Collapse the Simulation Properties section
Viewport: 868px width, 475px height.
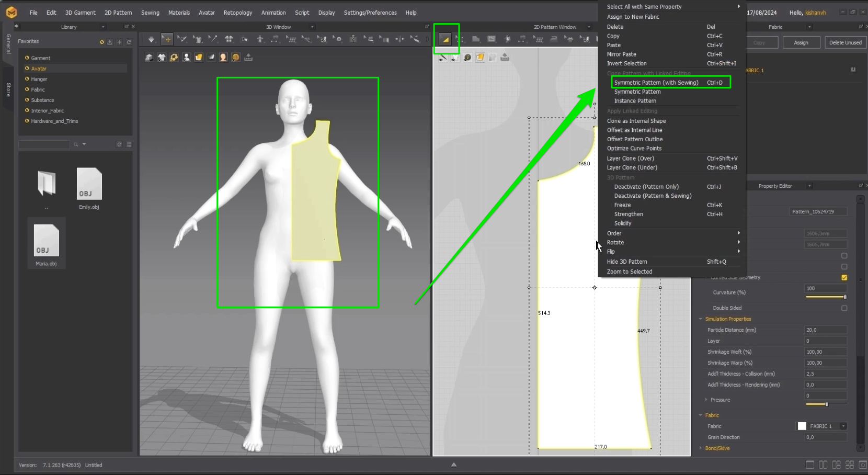(x=701, y=319)
